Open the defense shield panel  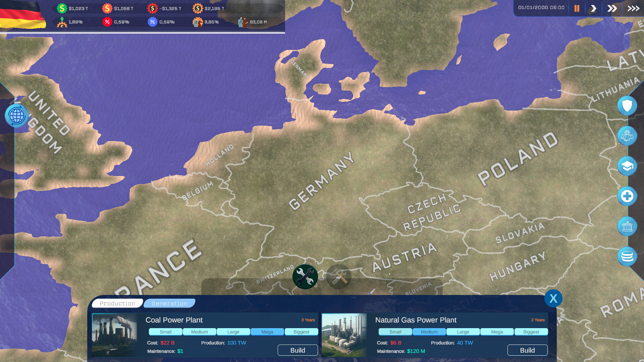click(627, 106)
